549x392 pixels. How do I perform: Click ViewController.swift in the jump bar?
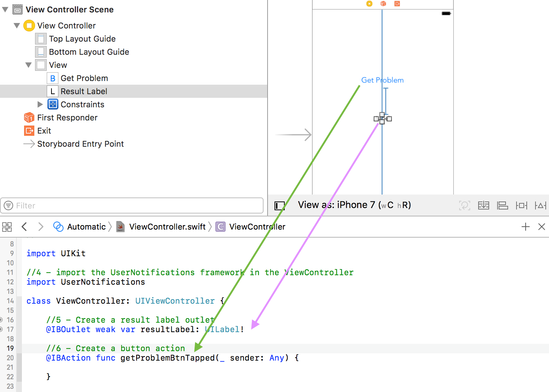click(167, 227)
